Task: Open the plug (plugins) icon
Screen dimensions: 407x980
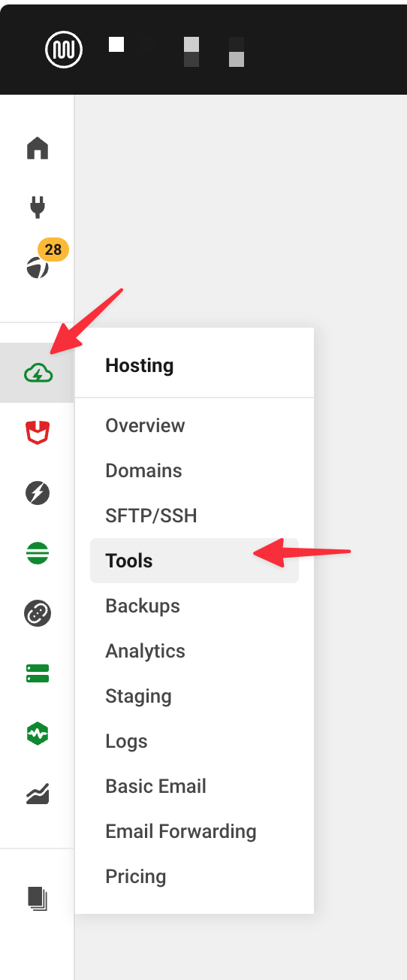Action: (x=38, y=207)
